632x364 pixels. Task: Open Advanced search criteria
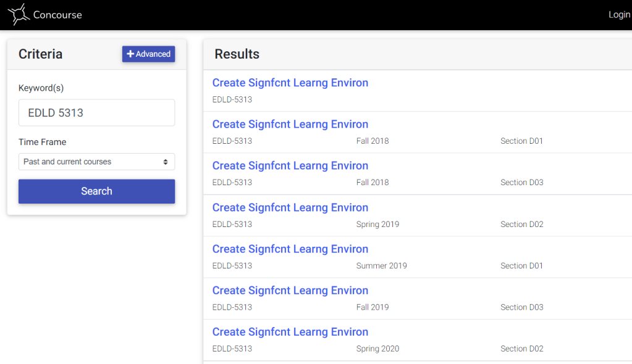[x=148, y=54]
